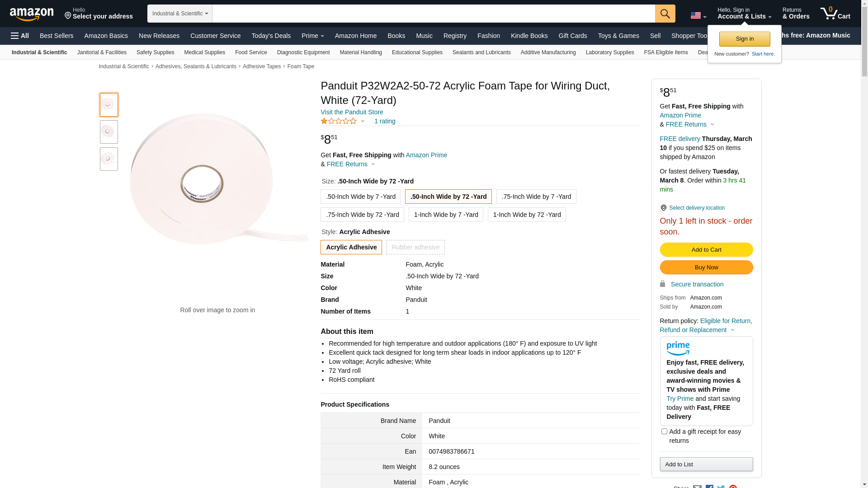The image size is (868, 488).
Task: Open the shopping cart
Action: coord(835,14)
